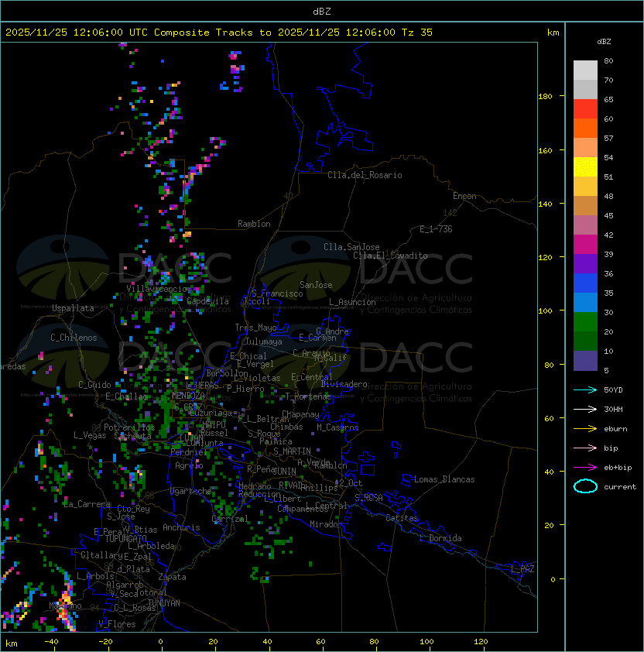Click the 'dBZ' title at top
644x652 pixels.
(322, 12)
